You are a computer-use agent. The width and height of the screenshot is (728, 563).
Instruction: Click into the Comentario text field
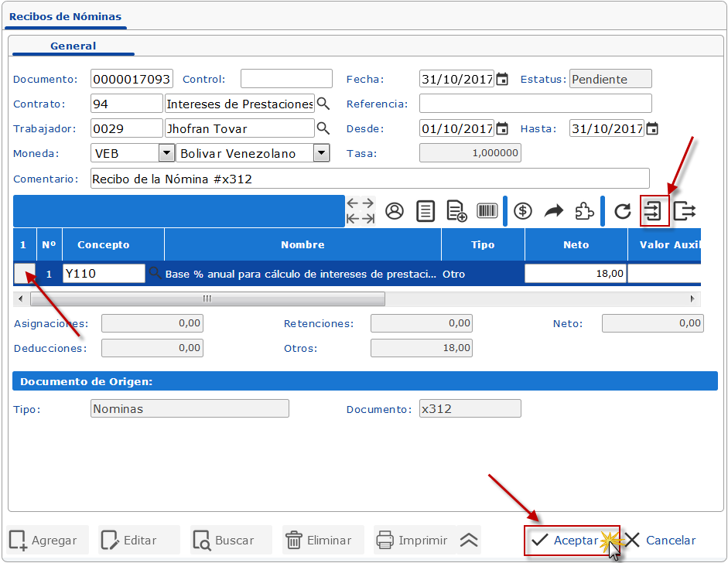[x=369, y=179]
